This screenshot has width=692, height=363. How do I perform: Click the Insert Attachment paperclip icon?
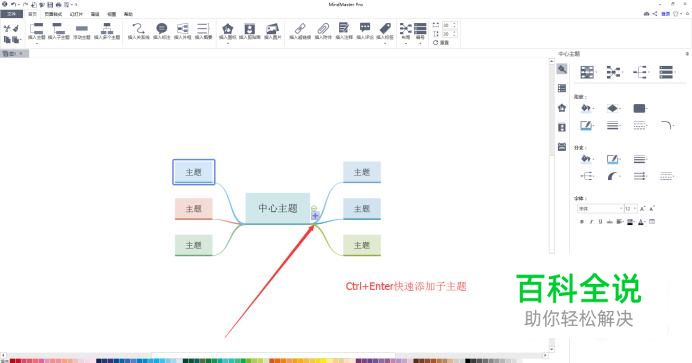(323, 29)
